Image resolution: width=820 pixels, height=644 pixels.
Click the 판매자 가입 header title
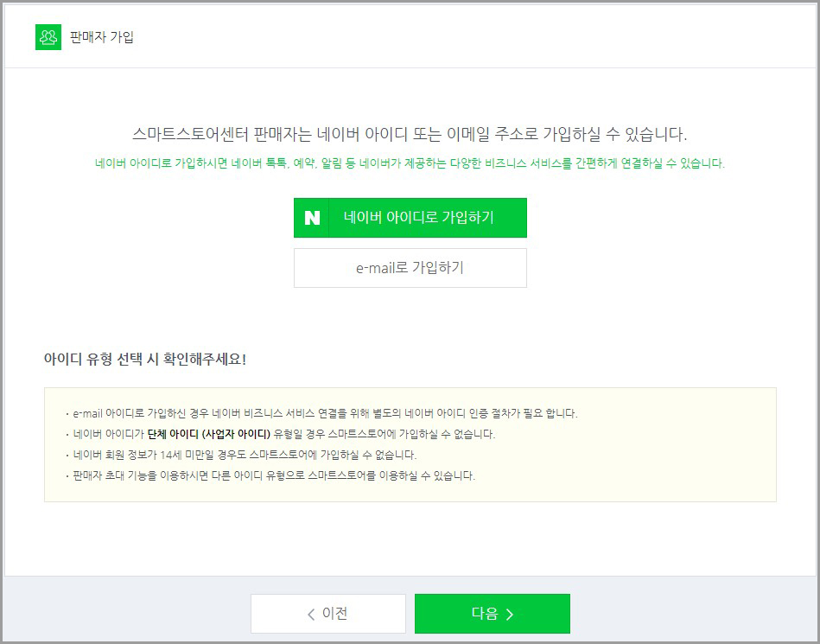(102, 37)
